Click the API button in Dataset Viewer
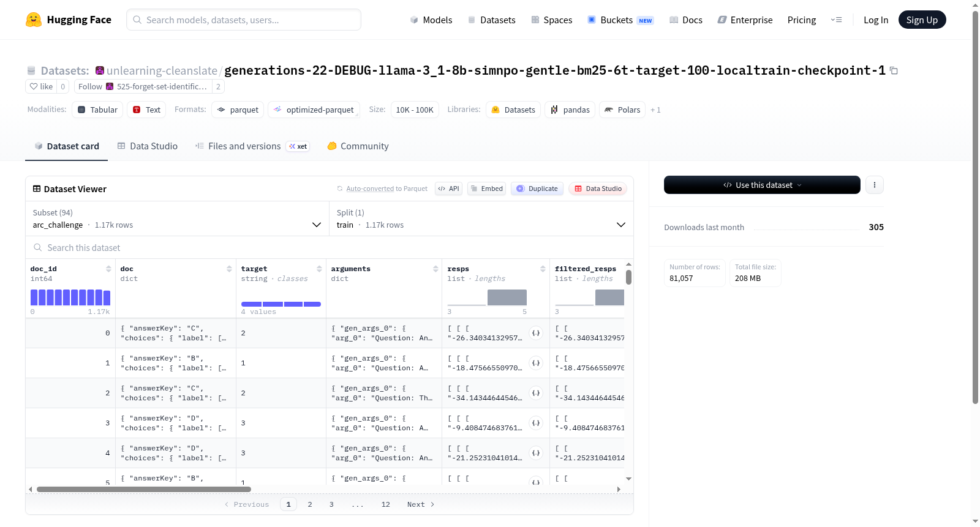The width and height of the screenshot is (980, 527). tap(448, 189)
